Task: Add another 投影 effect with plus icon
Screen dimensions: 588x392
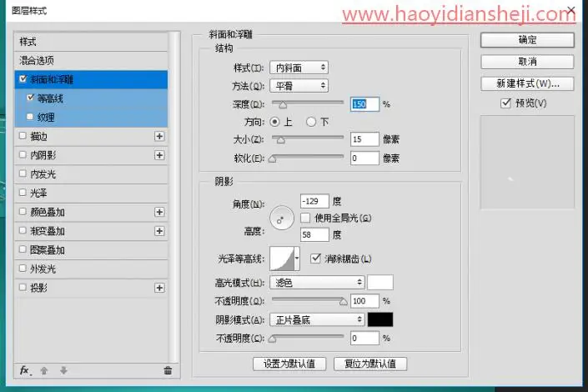Action: tap(159, 288)
